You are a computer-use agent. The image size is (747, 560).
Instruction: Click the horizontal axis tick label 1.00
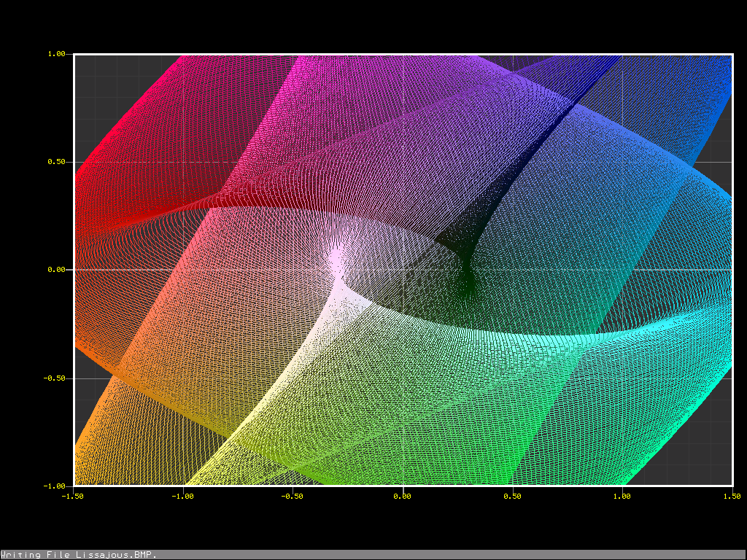pyautogui.click(x=622, y=496)
